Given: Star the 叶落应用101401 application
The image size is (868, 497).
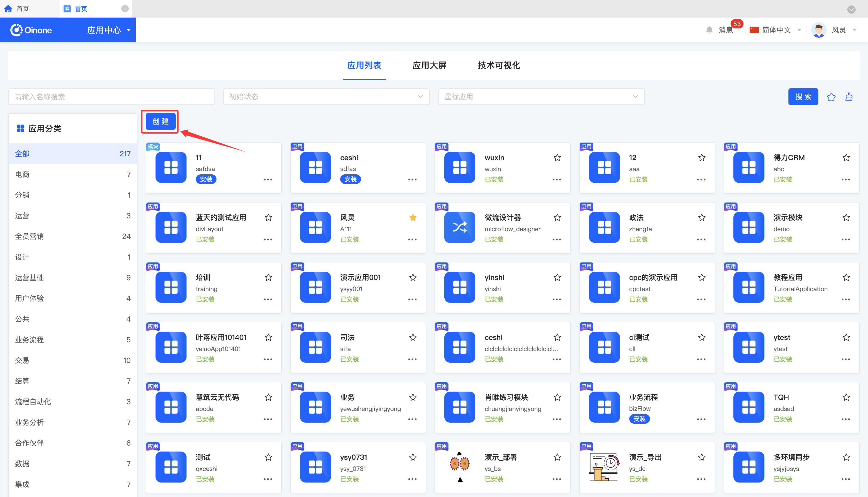Looking at the screenshot, I should tap(268, 337).
